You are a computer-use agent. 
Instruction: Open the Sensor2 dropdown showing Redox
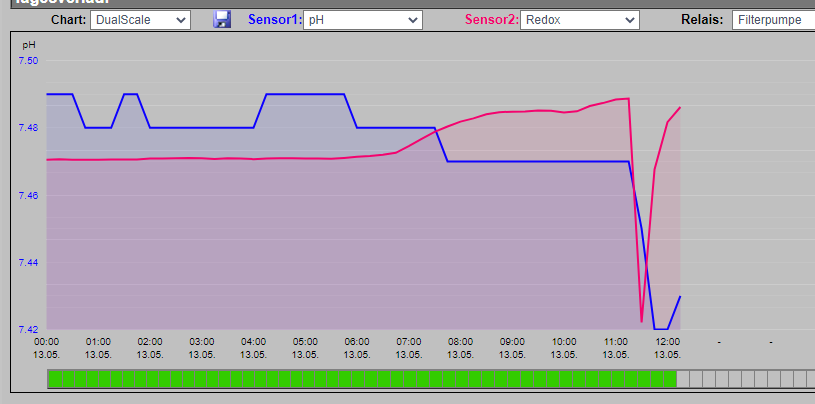[x=580, y=20]
